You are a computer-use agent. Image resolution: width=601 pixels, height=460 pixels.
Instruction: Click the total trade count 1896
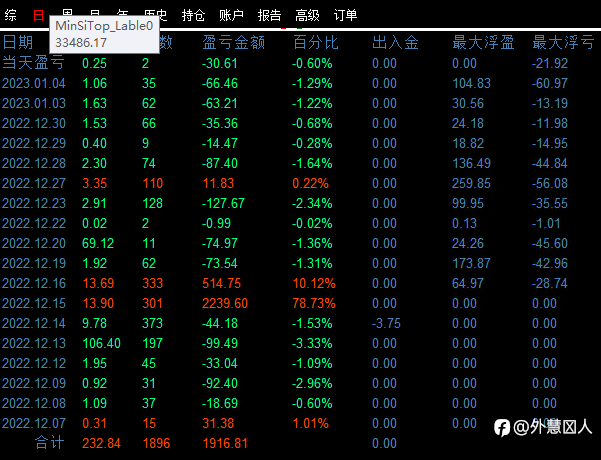[x=156, y=443]
